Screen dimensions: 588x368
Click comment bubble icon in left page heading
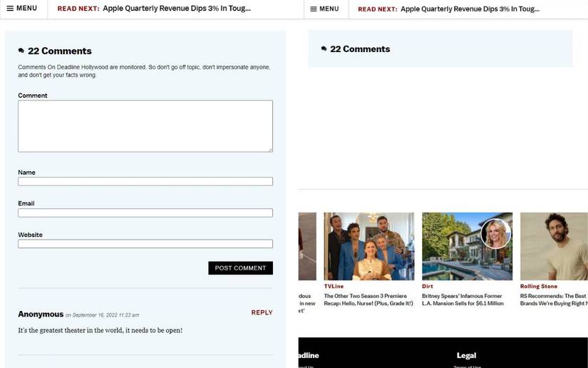pyautogui.click(x=21, y=51)
